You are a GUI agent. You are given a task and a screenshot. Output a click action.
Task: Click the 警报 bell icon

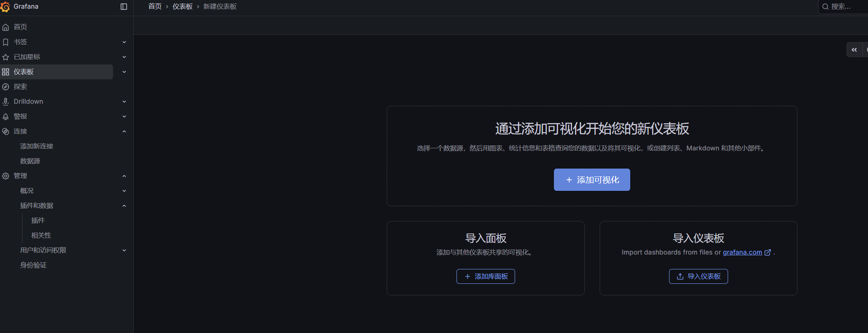pyautogui.click(x=6, y=117)
